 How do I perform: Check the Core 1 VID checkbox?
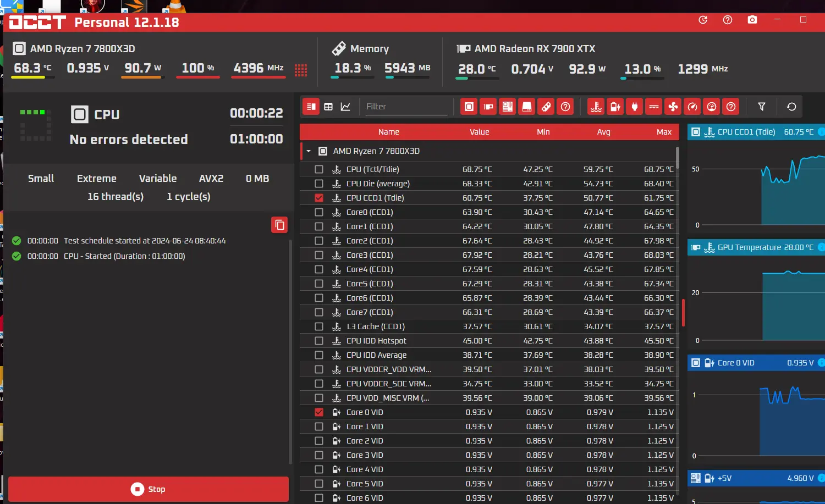pos(319,427)
